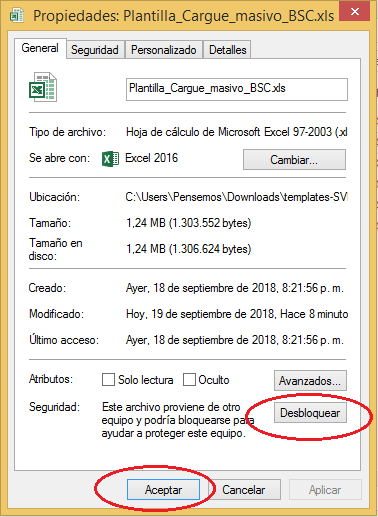Open the Personalizado tab
Screen dimensions: 378x517
point(164,50)
